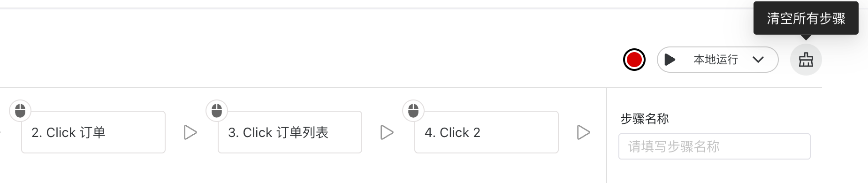
Task: Click the vertical divider of the step properties panel
Action: point(607,135)
